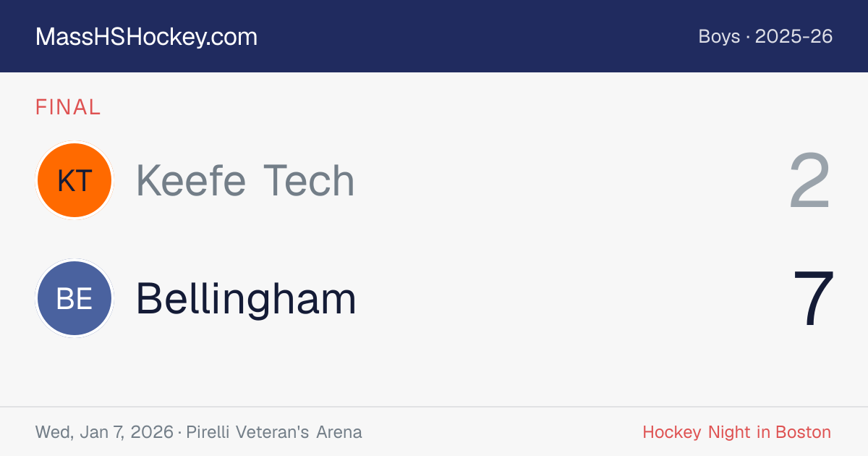Click the blue BE team logo
Viewport: 868px width, 456px height.
75,298
